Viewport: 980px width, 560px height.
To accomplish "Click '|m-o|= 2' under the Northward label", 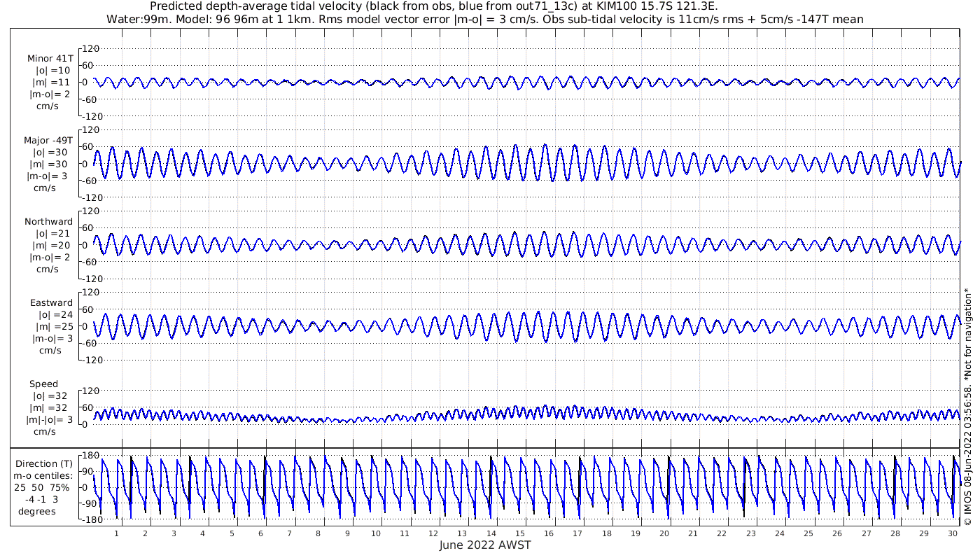I will click(49, 258).
